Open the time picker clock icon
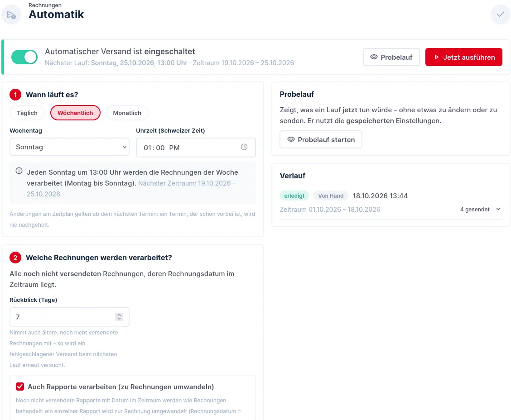The width and height of the screenshot is (511, 420). (244, 147)
